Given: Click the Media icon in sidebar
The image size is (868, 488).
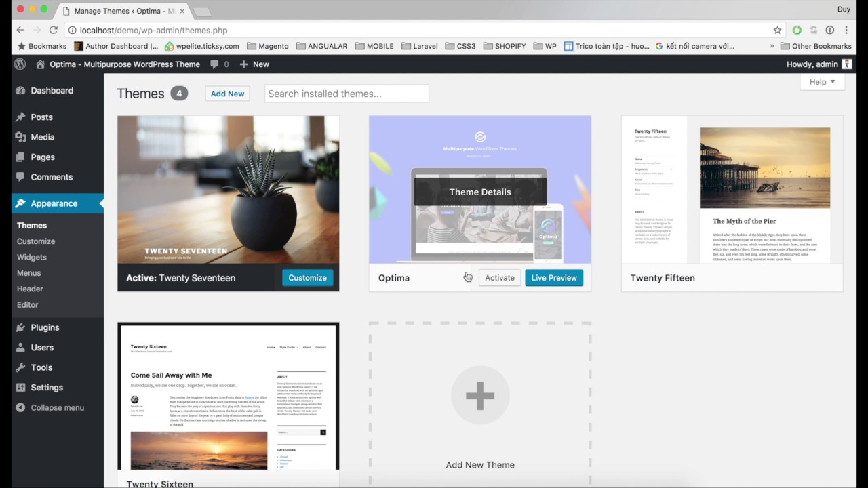Looking at the screenshot, I should tap(20, 137).
